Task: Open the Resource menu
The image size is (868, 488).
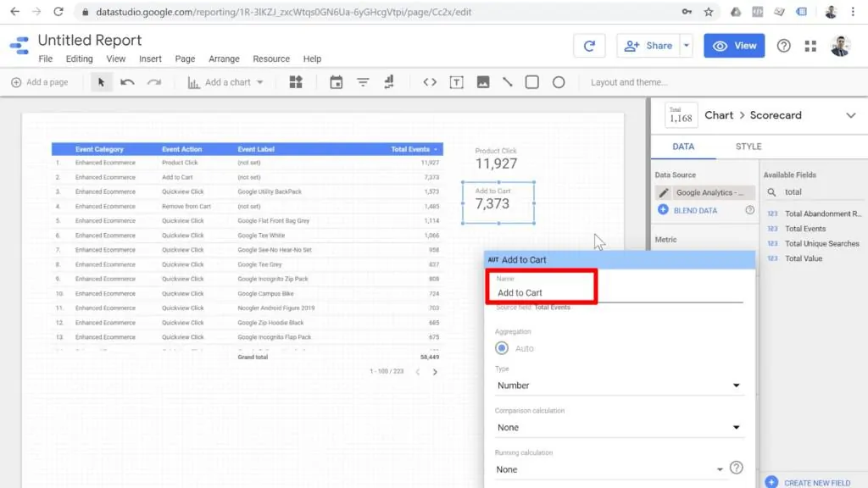Action: point(270,58)
